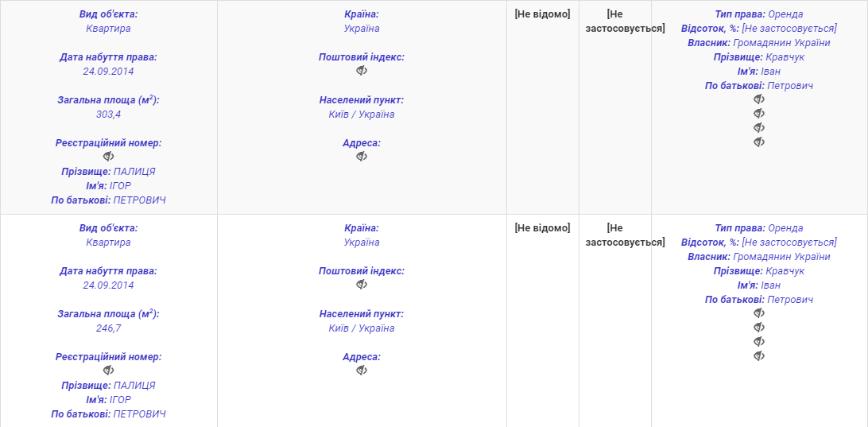Click hidden address icon in 303,4 apartment row
The width and height of the screenshot is (868, 427).
[x=362, y=157]
